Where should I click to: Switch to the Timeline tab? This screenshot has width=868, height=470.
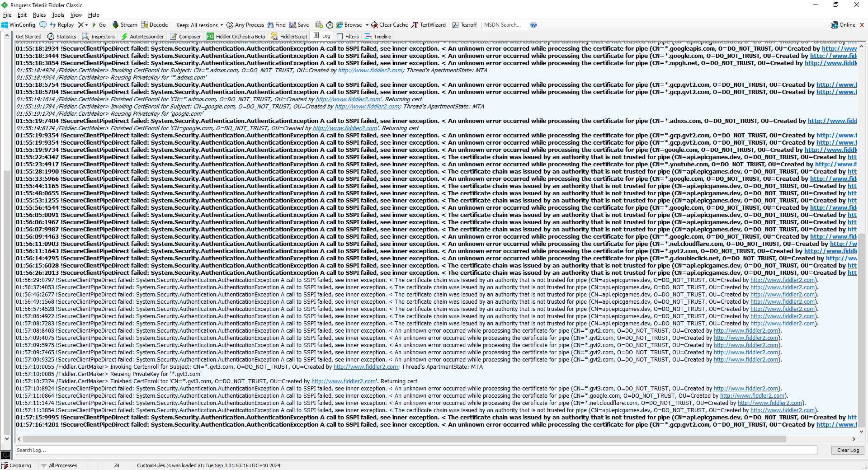coord(378,37)
